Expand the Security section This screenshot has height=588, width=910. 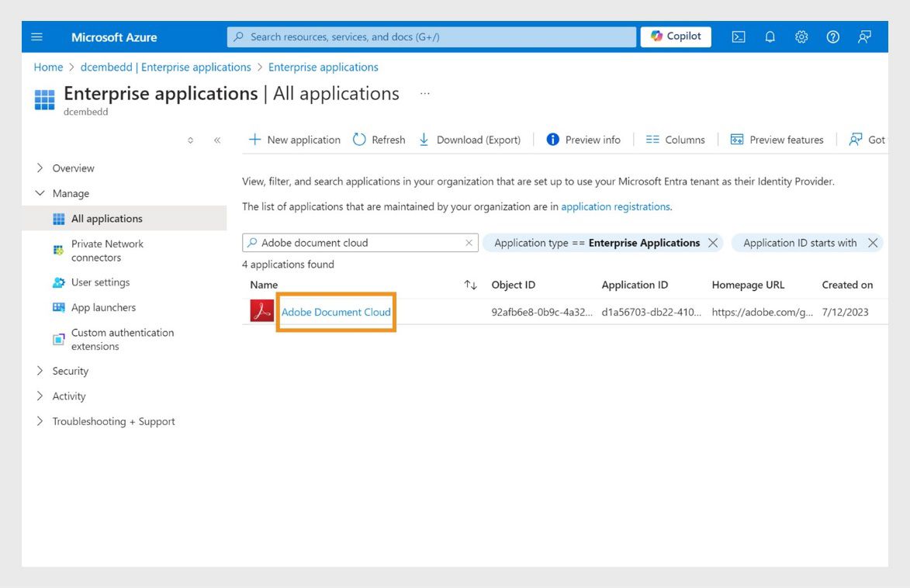click(x=69, y=371)
